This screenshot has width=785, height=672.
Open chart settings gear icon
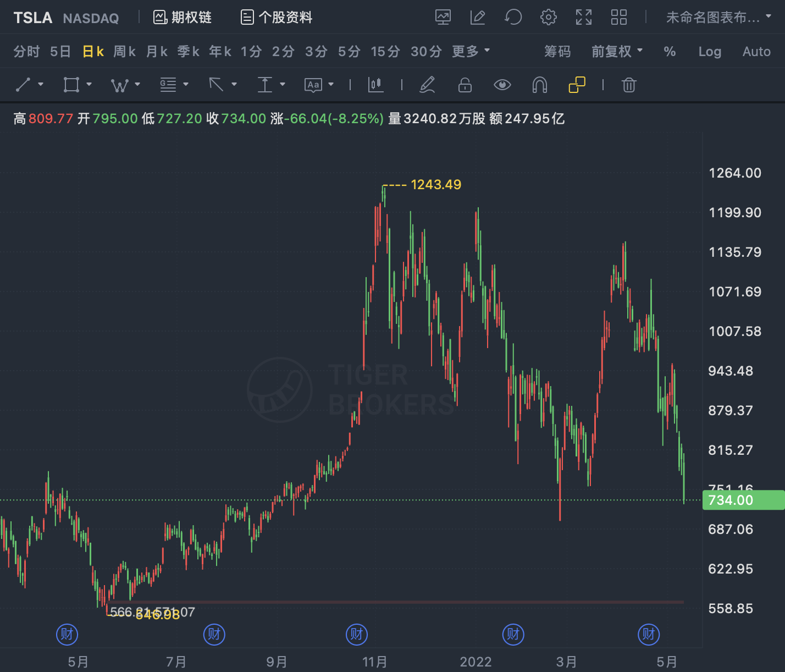point(548,18)
